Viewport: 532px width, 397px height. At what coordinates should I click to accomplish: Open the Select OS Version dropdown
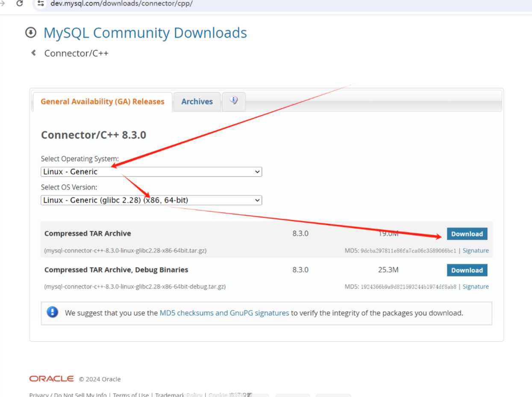click(151, 200)
